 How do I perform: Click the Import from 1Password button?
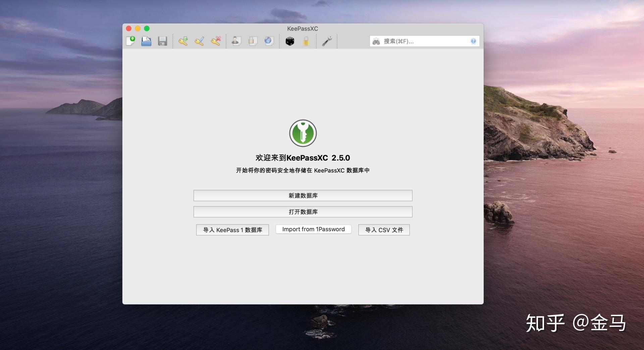pyautogui.click(x=313, y=229)
